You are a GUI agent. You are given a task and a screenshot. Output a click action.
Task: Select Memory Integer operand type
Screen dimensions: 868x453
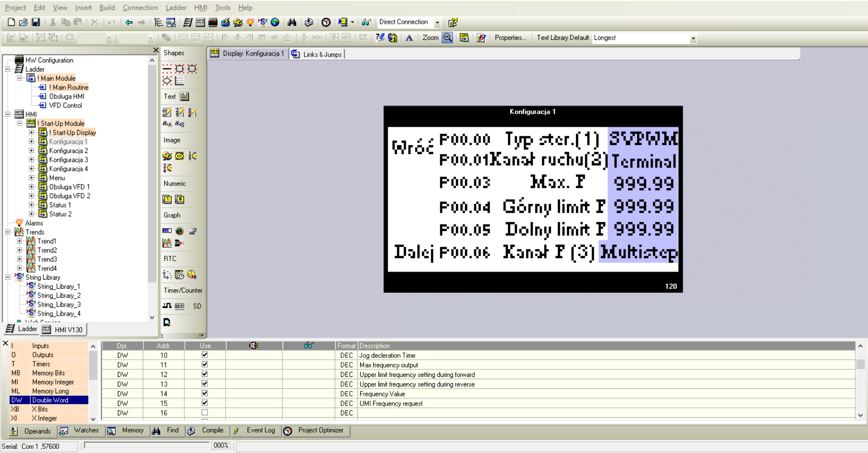(x=53, y=382)
